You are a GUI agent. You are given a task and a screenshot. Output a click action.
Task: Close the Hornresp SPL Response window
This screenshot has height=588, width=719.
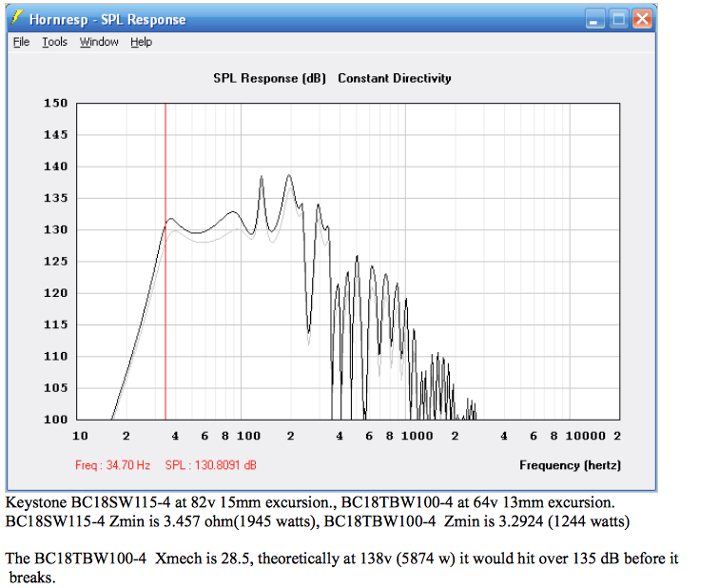[x=642, y=19]
